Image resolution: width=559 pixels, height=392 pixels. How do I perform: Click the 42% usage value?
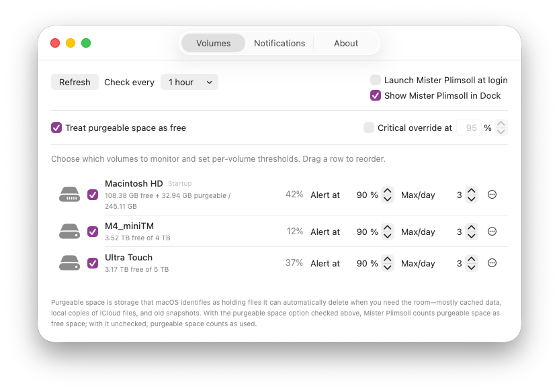tap(294, 195)
